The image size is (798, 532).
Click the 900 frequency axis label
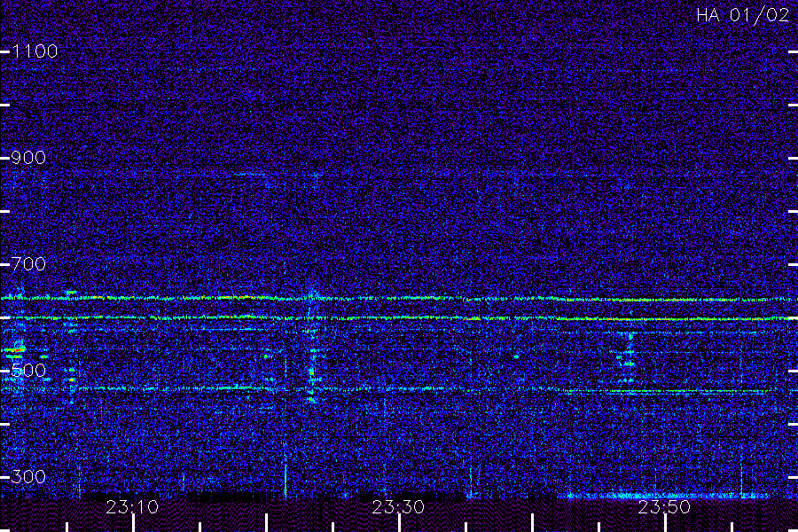[28, 158]
